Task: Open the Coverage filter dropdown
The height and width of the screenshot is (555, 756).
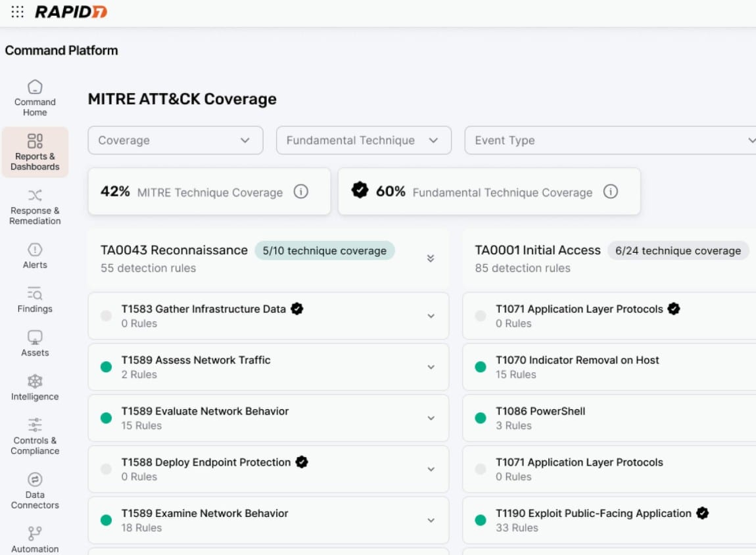Action: 176,140
